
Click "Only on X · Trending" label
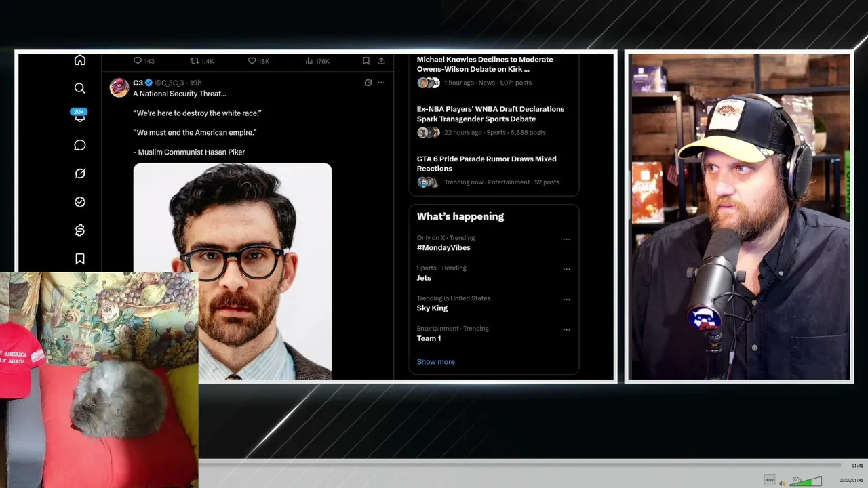446,238
